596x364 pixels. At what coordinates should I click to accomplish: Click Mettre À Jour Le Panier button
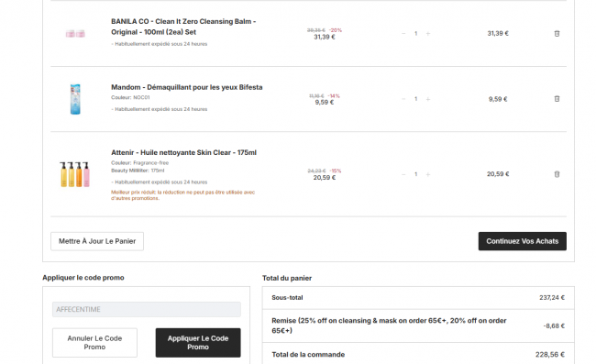click(x=97, y=241)
